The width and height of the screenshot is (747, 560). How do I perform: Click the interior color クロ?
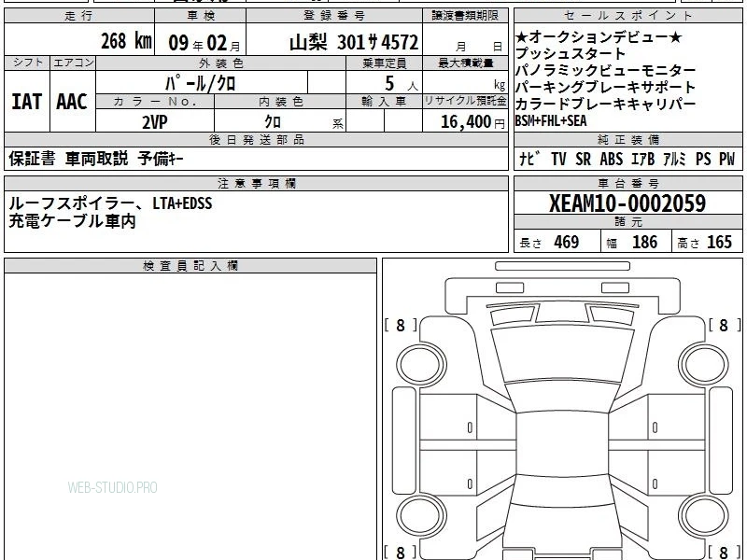tap(273, 122)
